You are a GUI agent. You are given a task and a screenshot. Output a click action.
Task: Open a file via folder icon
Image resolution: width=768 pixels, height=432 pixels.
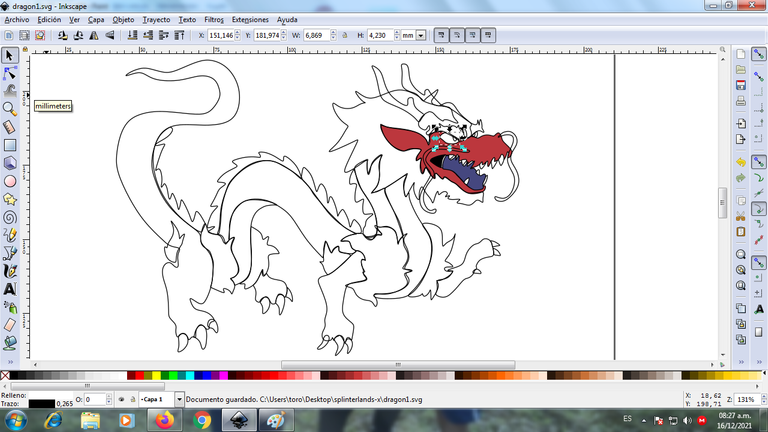(741, 70)
